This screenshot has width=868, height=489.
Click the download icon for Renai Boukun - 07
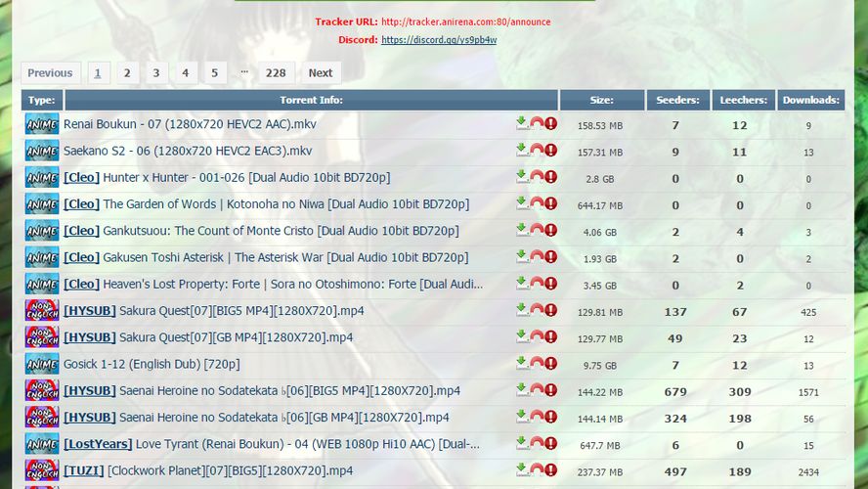pyautogui.click(x=523, y=123)
